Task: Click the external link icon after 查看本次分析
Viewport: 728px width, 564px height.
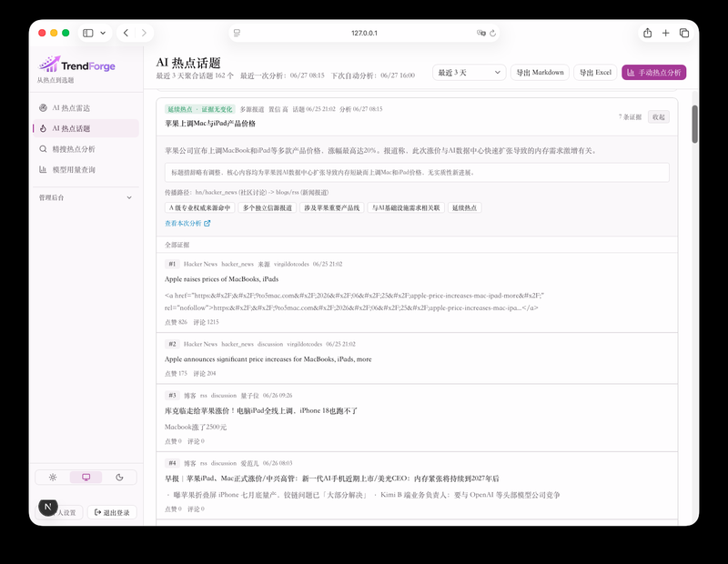Action: (207, 223)
